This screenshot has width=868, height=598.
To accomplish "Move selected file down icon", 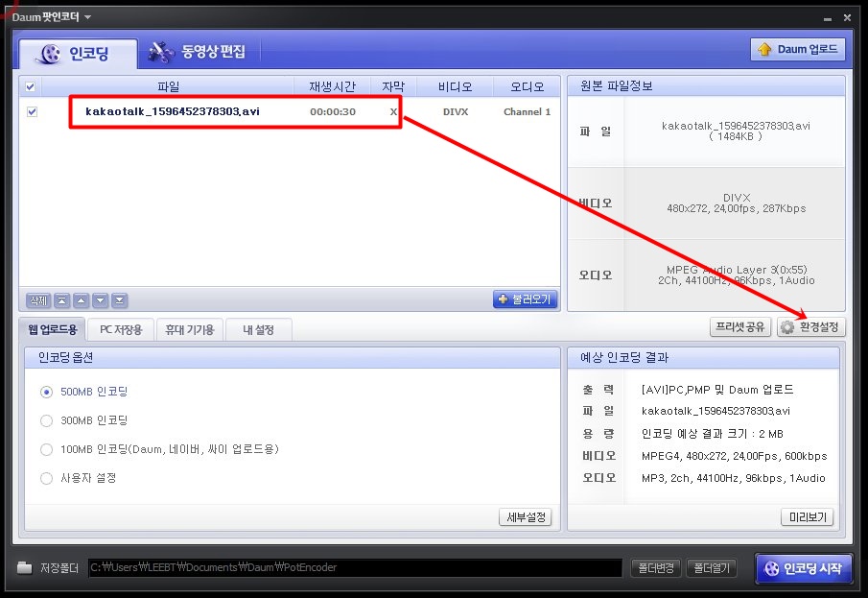I will click(100, 300).
